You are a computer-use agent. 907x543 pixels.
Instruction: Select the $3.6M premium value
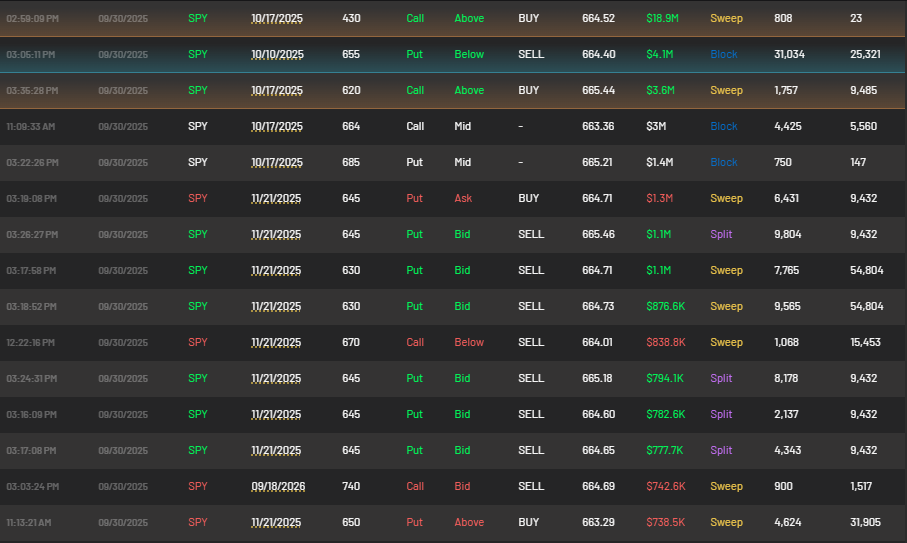point(660,90)
